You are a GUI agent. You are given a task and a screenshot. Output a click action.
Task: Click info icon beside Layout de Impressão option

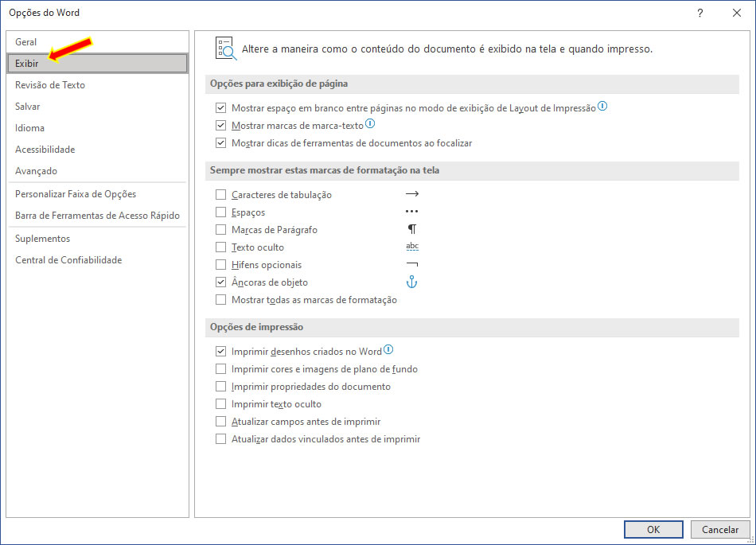(602, 106)
